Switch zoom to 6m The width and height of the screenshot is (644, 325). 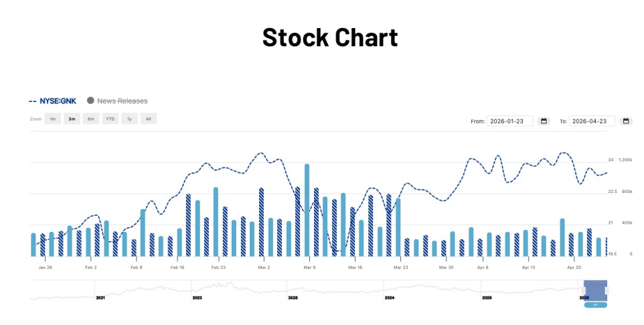pyautogui.click(x=91, y=119)
